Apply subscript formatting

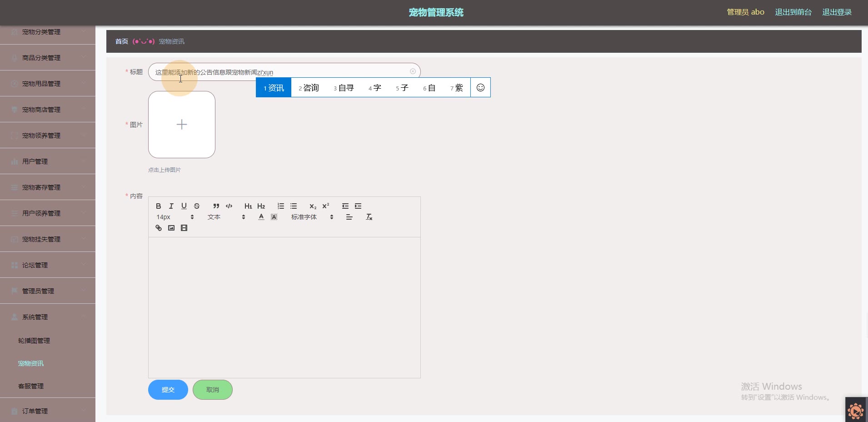[313, 206]
